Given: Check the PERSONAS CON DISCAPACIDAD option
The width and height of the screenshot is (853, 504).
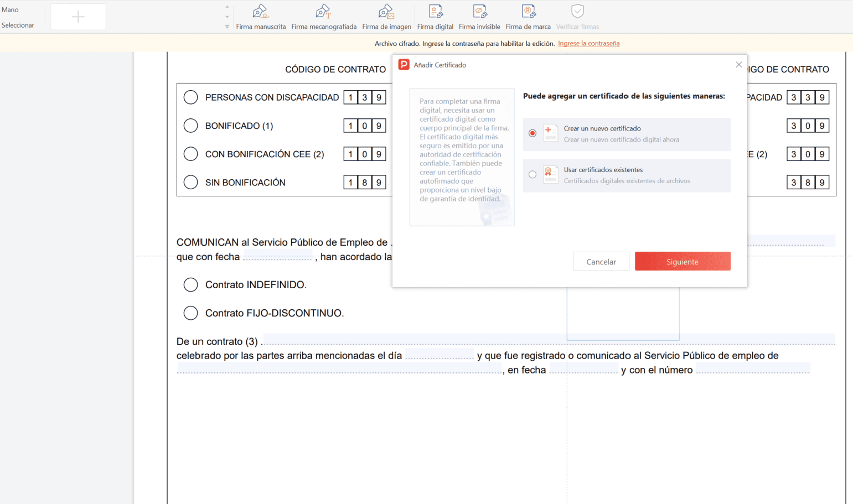Looking at the screenshot, I should point(191,97).
